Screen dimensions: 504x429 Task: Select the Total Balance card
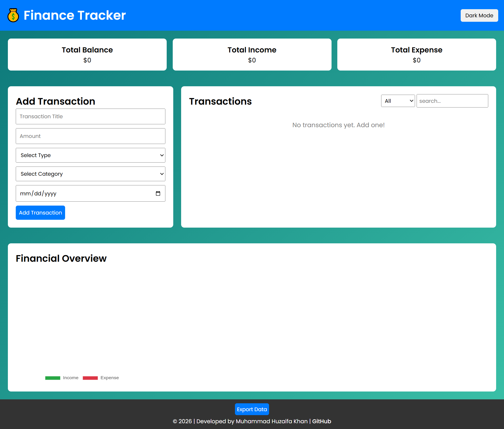click(87, 55)
